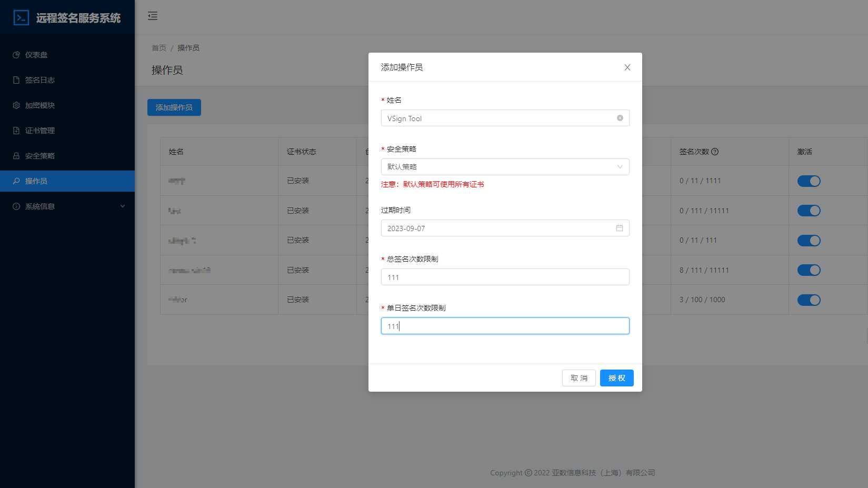This screenshot has width=868, height=488.
Task: Confirm with the 授权 button
Action: pyautogui.click(x=616, y=377)
